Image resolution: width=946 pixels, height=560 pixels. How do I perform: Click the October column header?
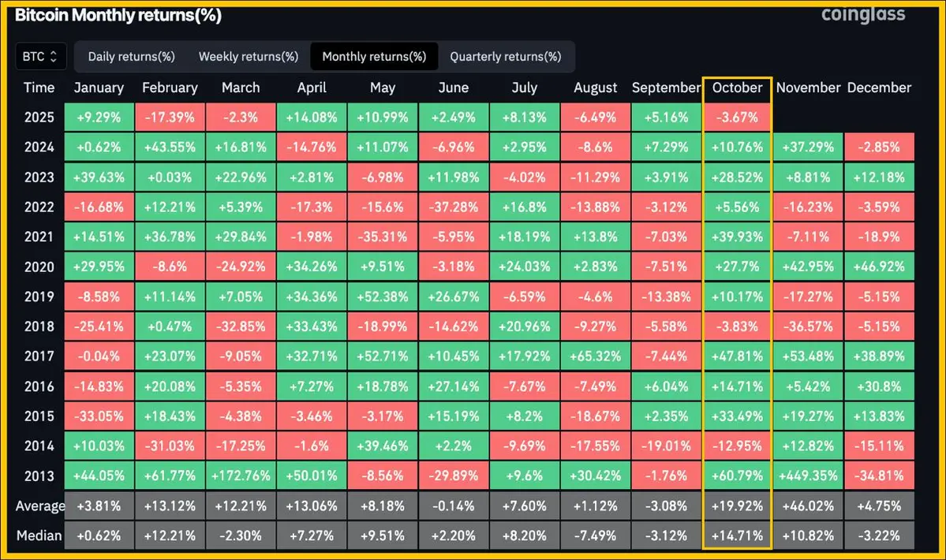[737, 88]
